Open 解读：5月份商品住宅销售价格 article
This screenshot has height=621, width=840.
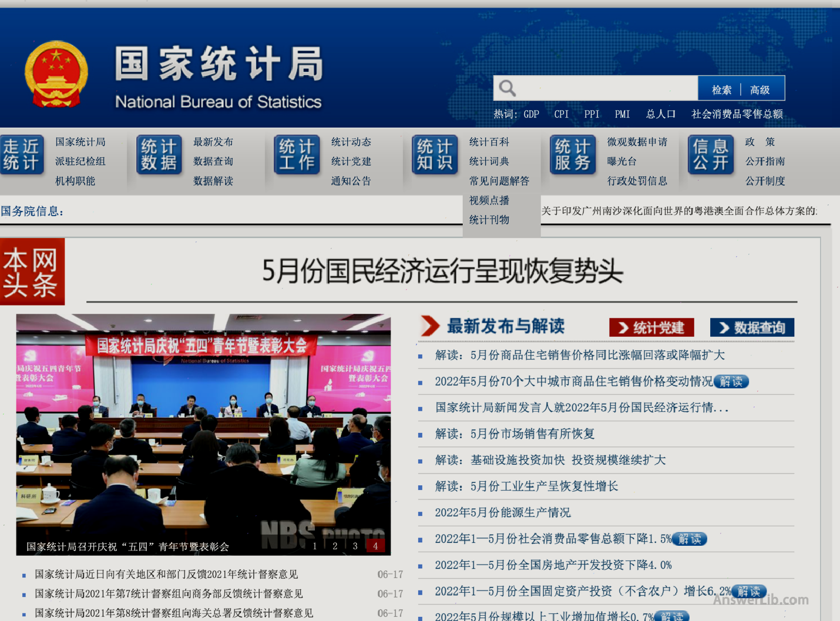580,355
